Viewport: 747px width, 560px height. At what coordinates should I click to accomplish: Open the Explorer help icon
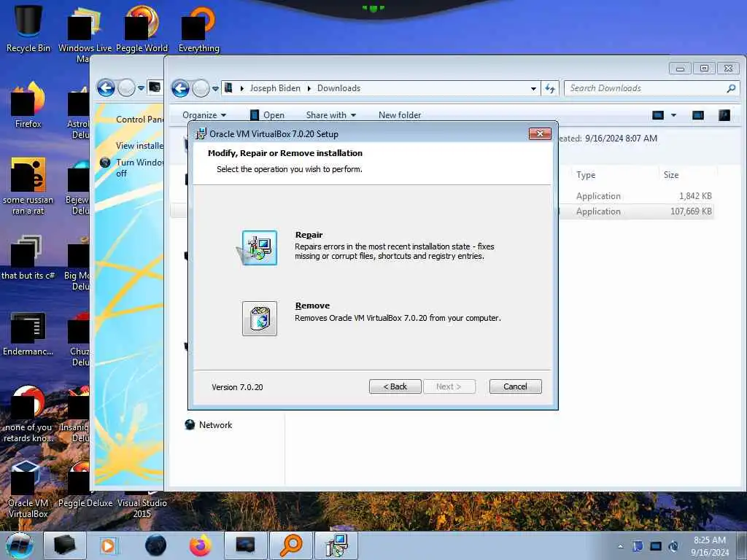[x=724, y=115]
